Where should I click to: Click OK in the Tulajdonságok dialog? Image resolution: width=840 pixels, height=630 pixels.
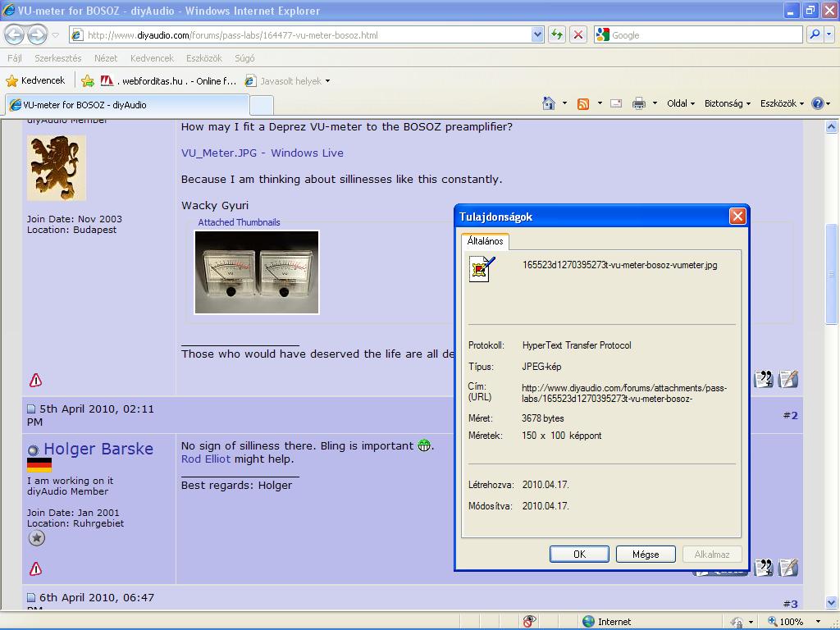[x=579, y=554]
